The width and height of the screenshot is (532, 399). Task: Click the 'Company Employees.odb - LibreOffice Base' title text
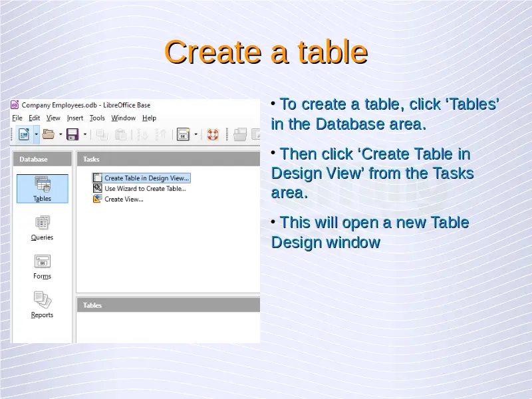click(86, 105)
